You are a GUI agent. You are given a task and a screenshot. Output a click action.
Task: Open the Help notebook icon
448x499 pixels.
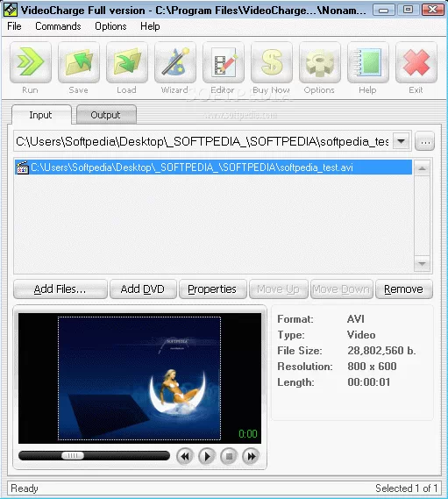pyautogui.click(x=368, y=62)
